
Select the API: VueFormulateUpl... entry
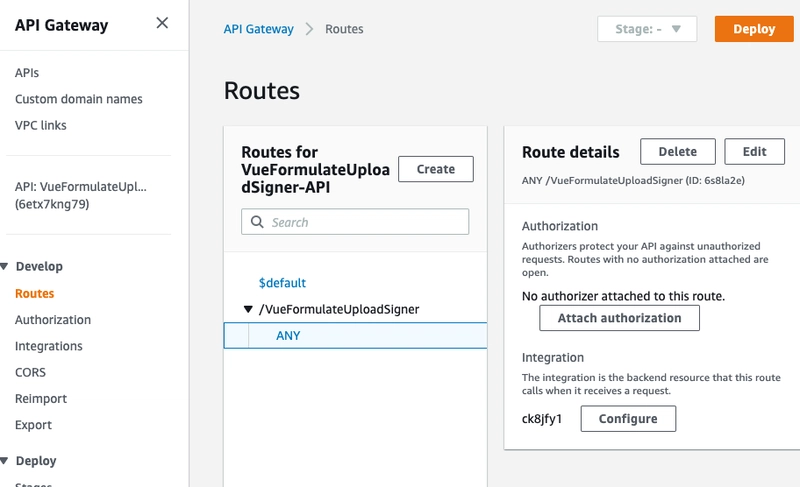click(81, 195)
